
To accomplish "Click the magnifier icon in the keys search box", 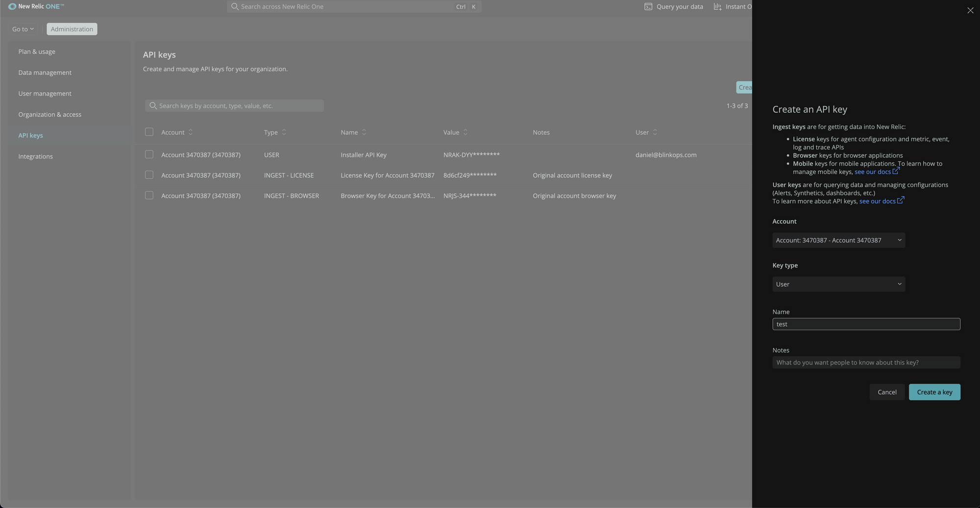I will [153, 106].
